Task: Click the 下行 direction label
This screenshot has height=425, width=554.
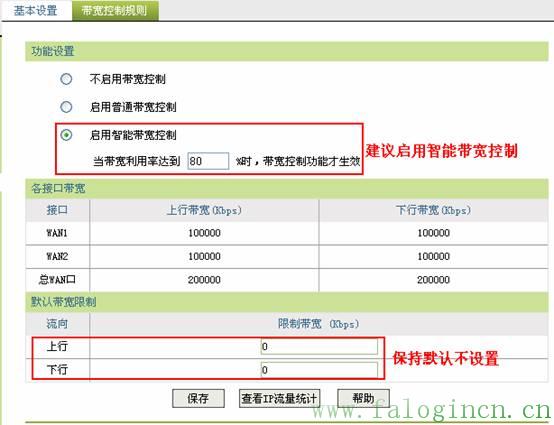Action: 57,370
